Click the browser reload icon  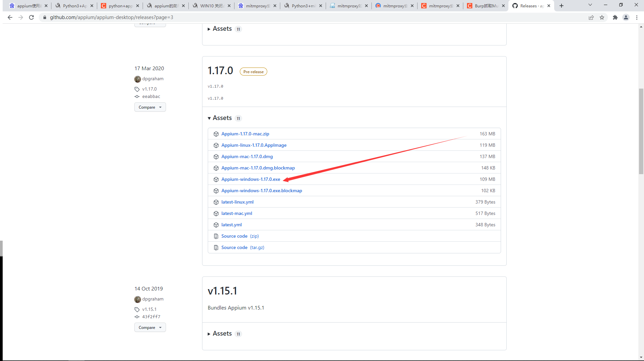[x=31, y=17]
